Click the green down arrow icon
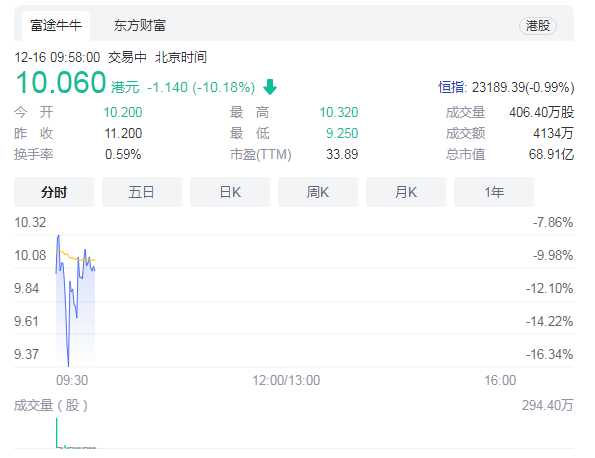Viewport: 595px width, 458px height. click(x=270, y=87)
